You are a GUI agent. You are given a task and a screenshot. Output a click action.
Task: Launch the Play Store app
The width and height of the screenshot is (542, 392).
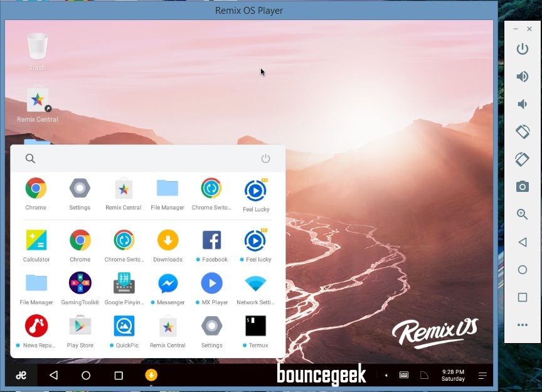coord(79,327)
